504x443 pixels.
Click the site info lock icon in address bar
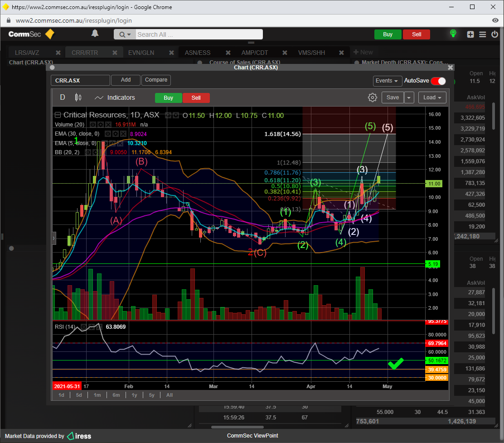[9, 20]
